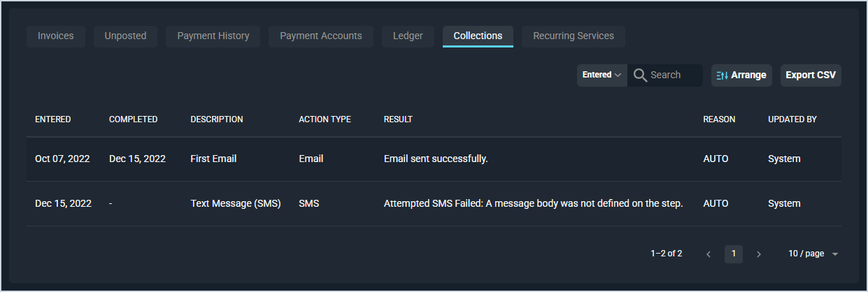
Task: Go to previous page arrow
Action: 709,254
